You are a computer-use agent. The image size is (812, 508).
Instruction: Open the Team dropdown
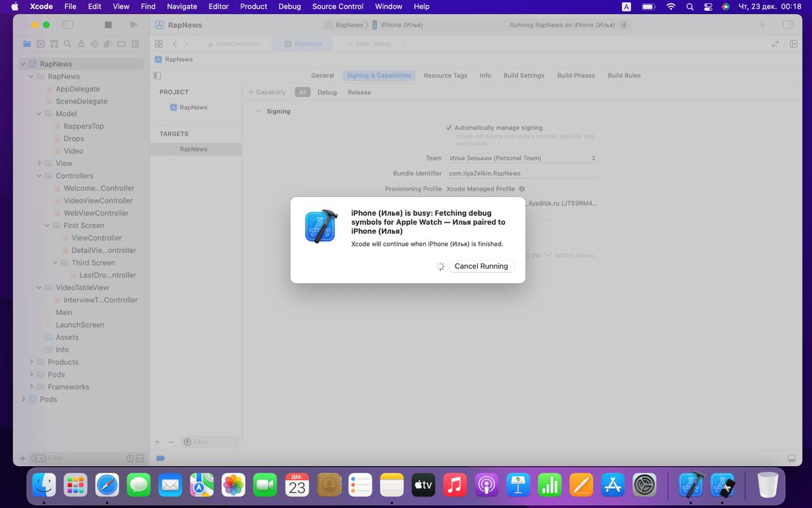point(522,158)
